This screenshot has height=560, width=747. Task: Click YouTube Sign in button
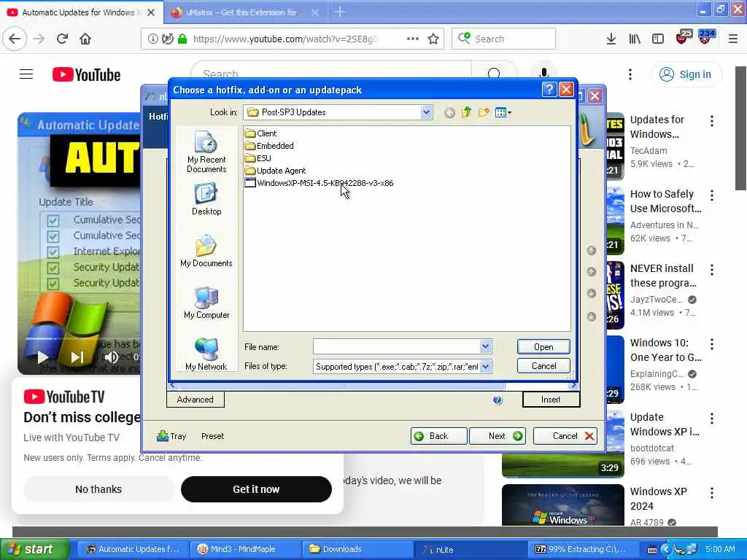pyautogui.click(x=686, y=74)
